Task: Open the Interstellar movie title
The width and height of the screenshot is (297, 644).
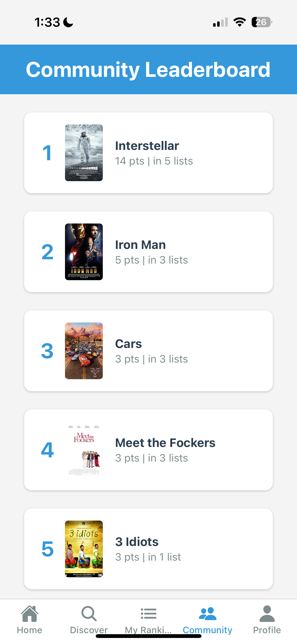Action: point(147,146)
